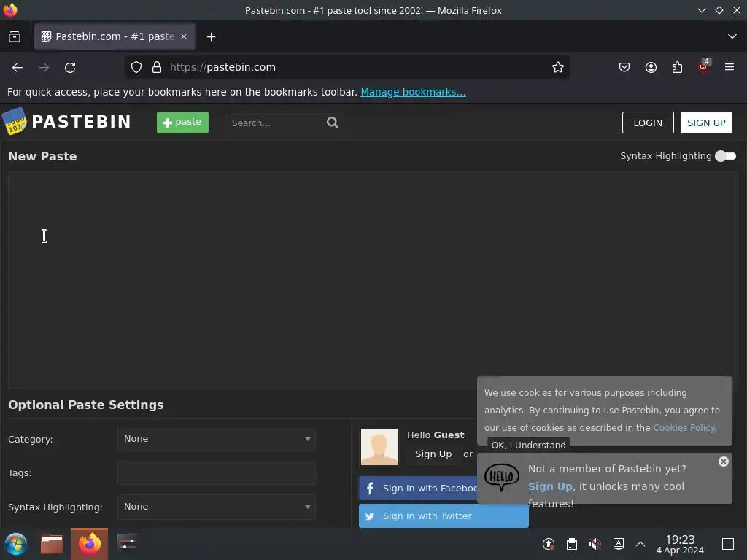Click the Firefox taskbar icon
Viewport: 747px width, 560px height.
tap(90, 544)
